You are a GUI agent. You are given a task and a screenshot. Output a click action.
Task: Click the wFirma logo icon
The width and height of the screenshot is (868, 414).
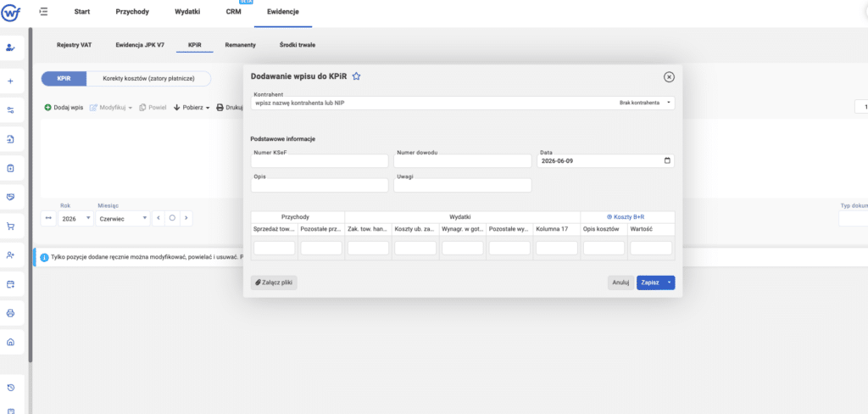[x=10, y=12]
